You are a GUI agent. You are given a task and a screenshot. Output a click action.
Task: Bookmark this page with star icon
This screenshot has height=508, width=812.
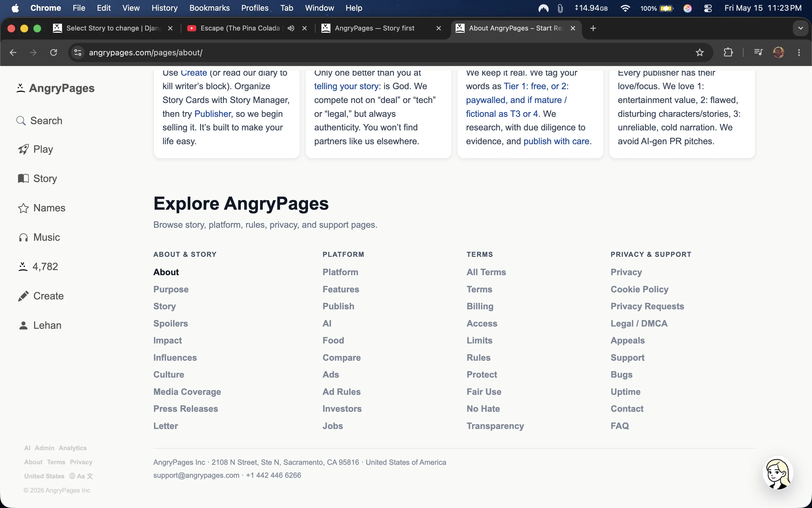(700, 52)
